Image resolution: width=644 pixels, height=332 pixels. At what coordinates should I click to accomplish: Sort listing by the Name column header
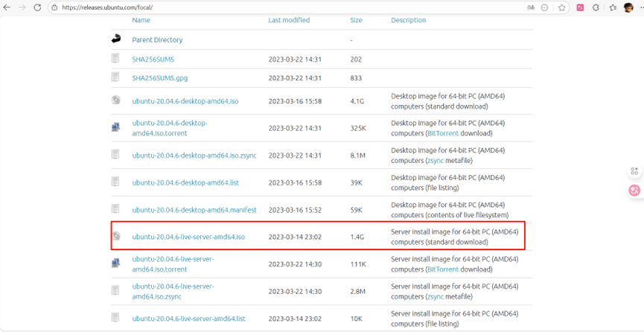pyautogui.click(x=141, y=20)
